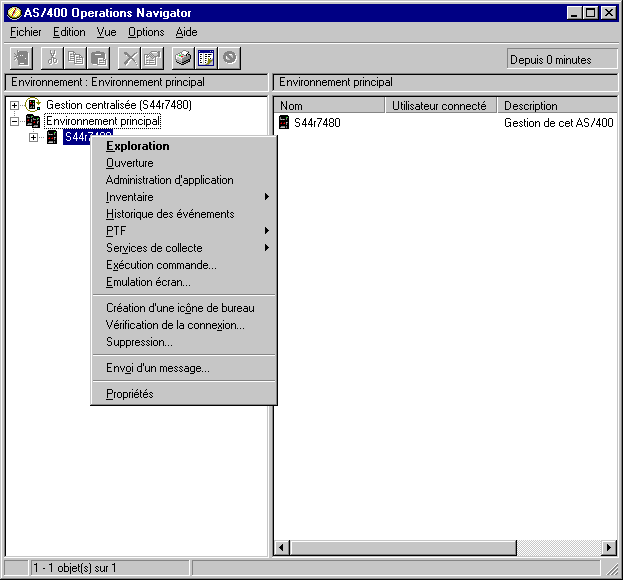Click the Print toolbar icon
Screen dimensions: 623x580
point(183,58)
